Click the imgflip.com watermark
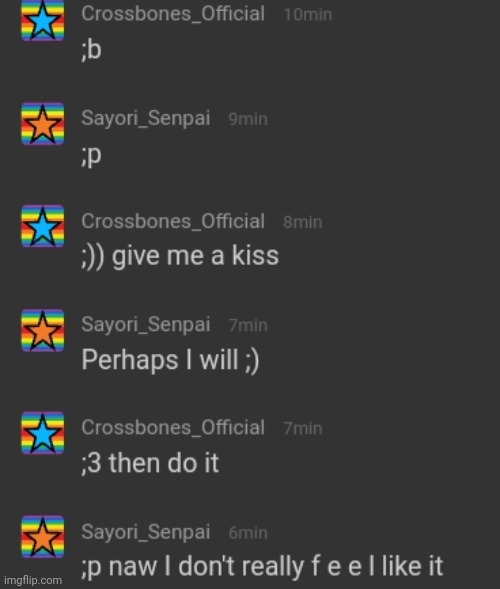 tap(33, 580)
